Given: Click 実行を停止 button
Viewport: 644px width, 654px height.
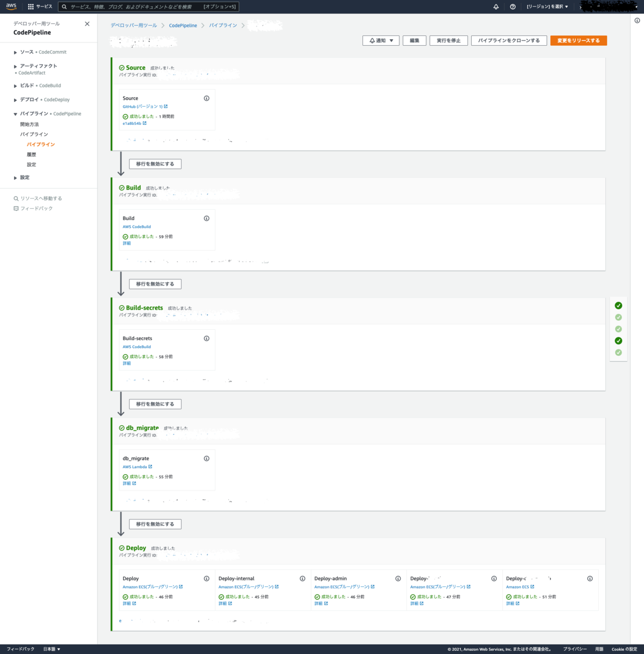Looking at the screenshot, I should click(449, 41).
